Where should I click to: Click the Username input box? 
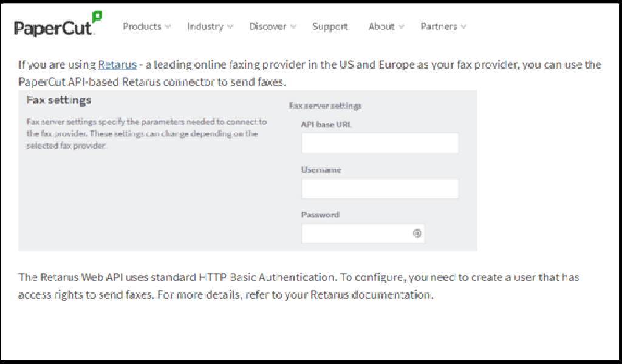pyautogui.click(x=379, y=189)
